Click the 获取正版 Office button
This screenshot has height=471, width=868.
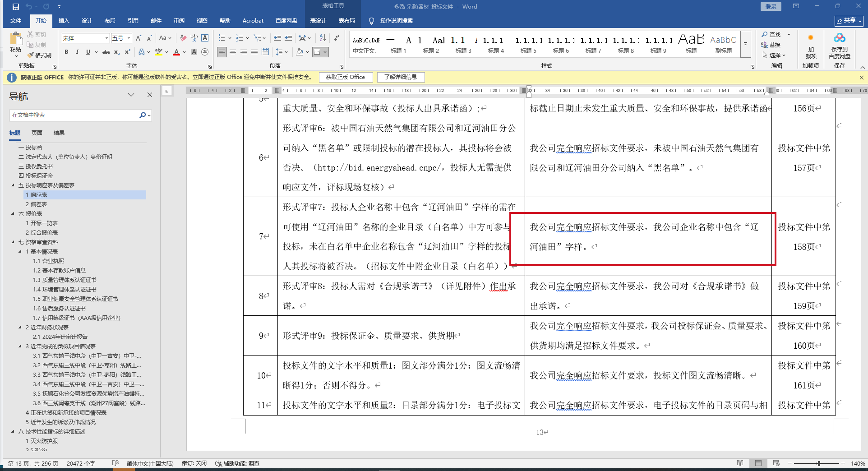click(346, 77)
